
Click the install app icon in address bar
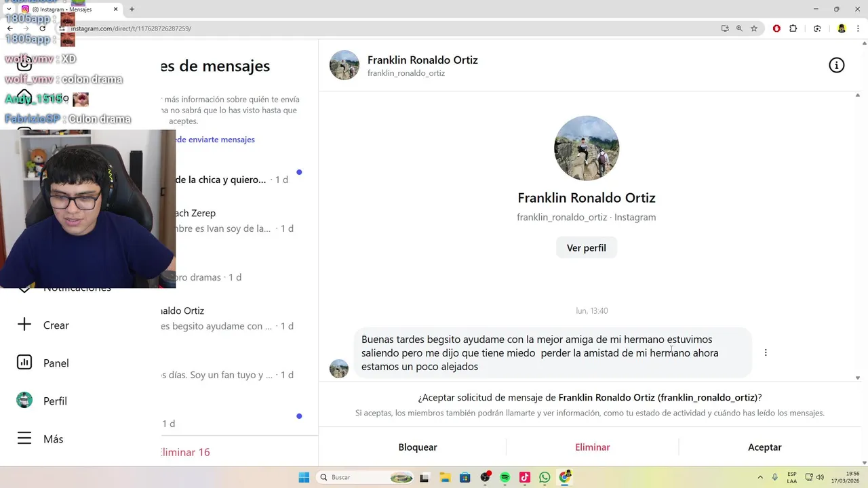(x=725, y=28)
